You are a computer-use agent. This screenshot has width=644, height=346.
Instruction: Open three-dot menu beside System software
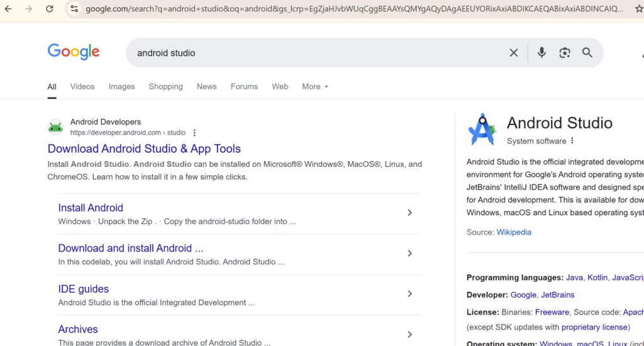point(572,140)
